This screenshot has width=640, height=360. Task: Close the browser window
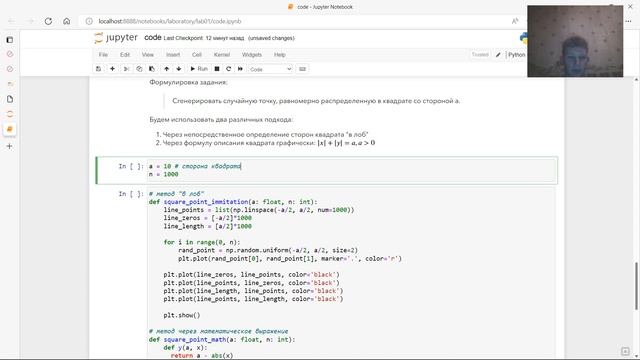click(630, 7)
